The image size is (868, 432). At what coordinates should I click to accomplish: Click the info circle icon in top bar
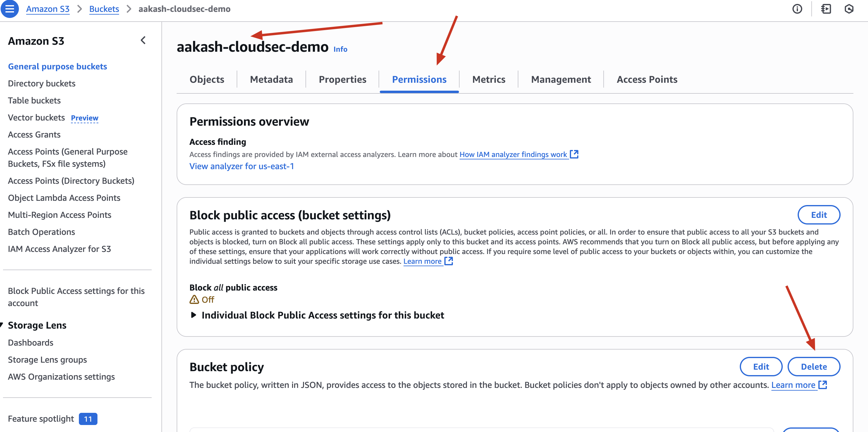(797, 9)
